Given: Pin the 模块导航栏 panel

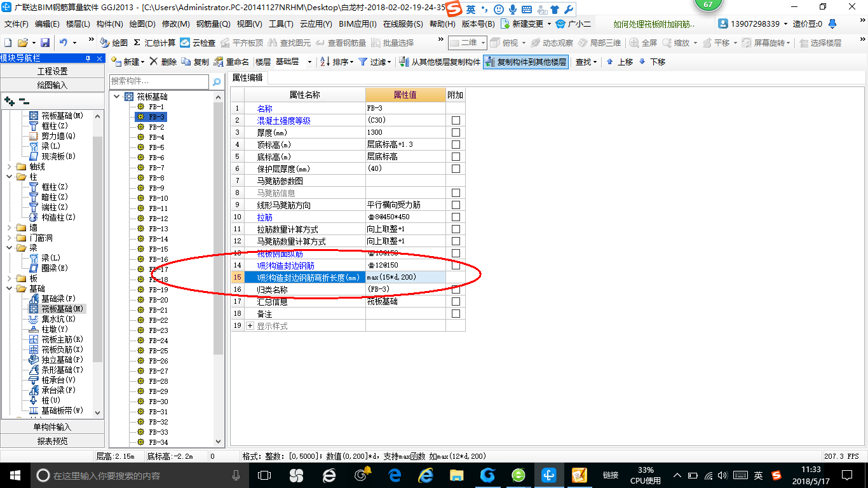Looking at the screenshot, I should click(88, 58).
